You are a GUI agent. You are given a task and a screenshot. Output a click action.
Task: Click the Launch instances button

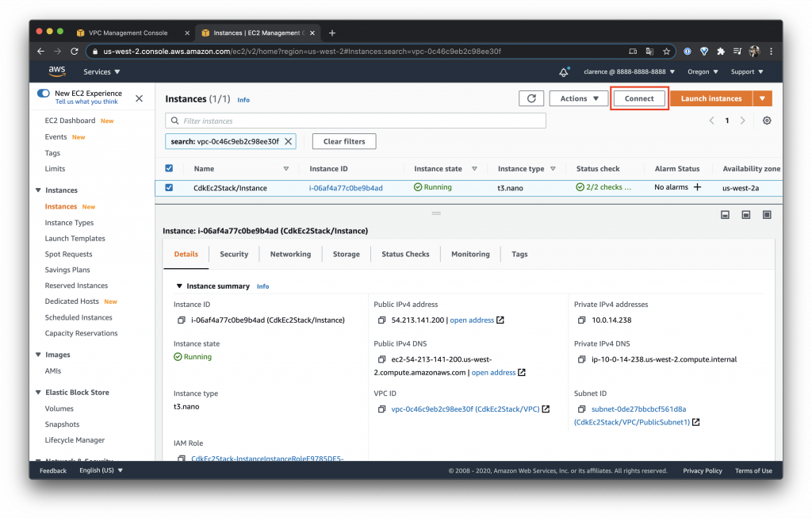point(711,98)
